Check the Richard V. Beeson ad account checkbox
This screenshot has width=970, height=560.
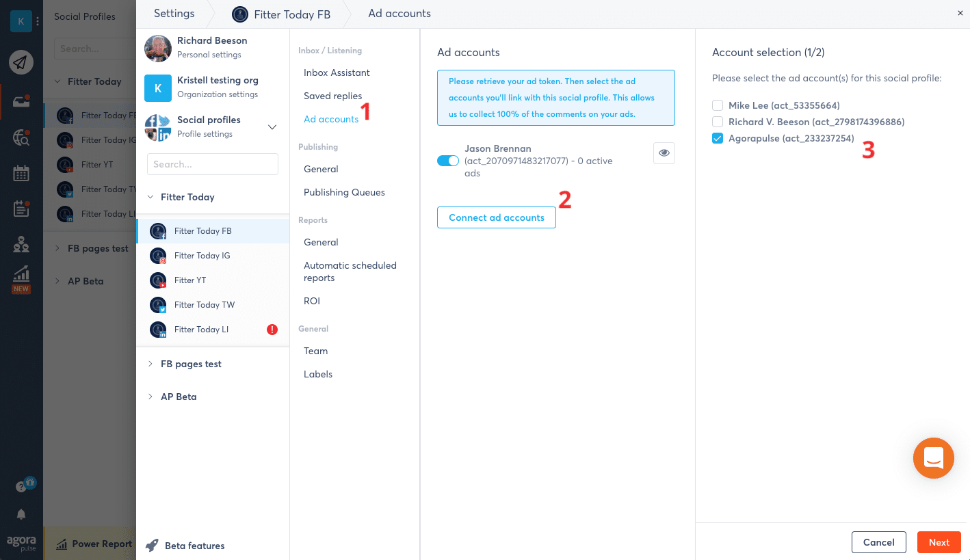[x=718, y=122]
